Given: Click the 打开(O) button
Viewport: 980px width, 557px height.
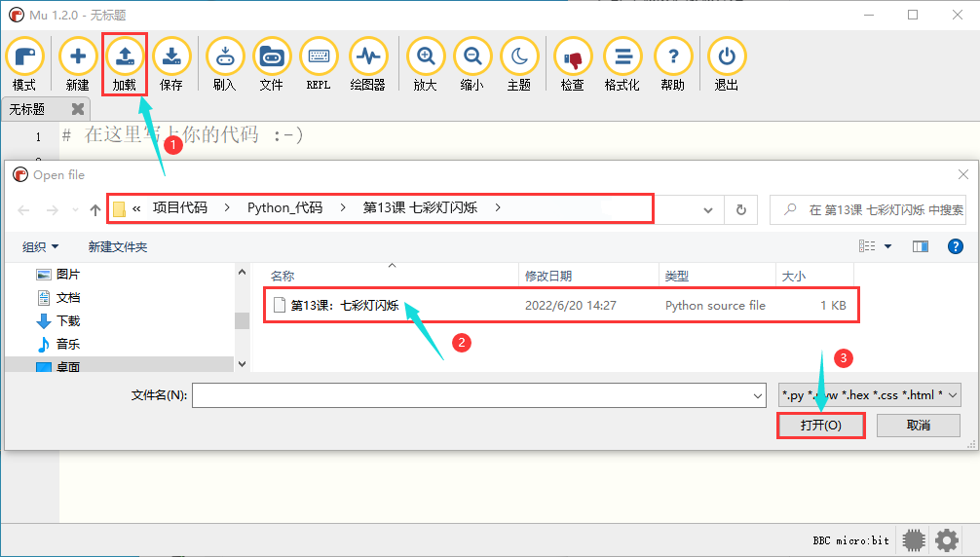Looking at the screenshot, I should 820,426.
